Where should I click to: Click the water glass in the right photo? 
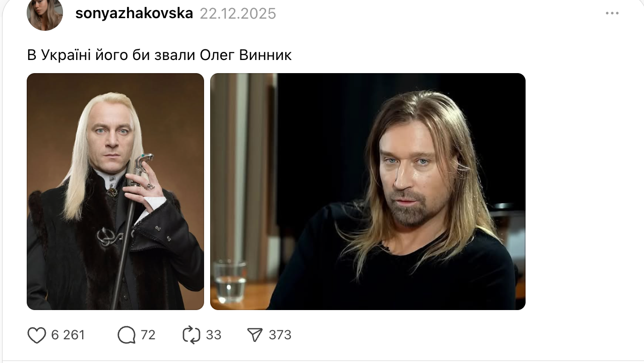point(230,281)
